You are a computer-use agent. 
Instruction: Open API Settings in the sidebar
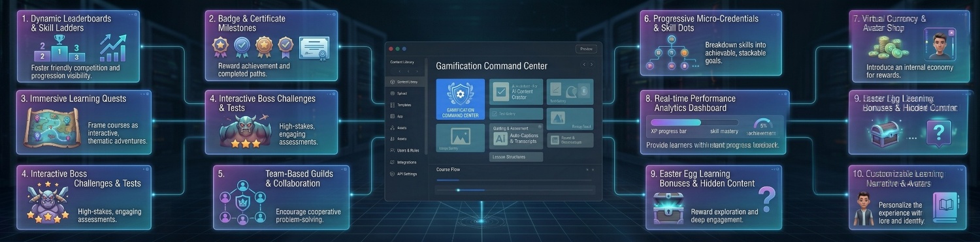[402, 174]
